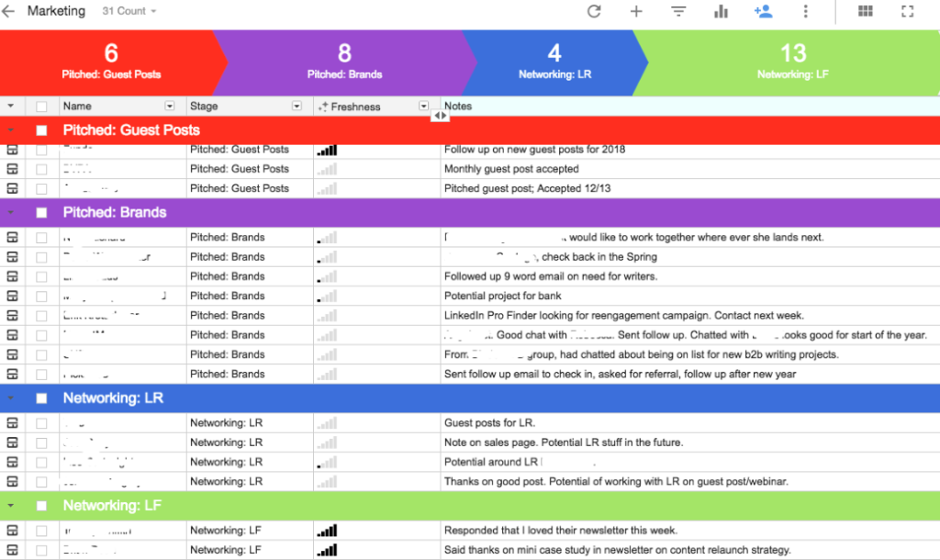Select all in the Pitched: Guest Posts group
The height and width of the screenshot is (560, 940).
tap(41, 130)
